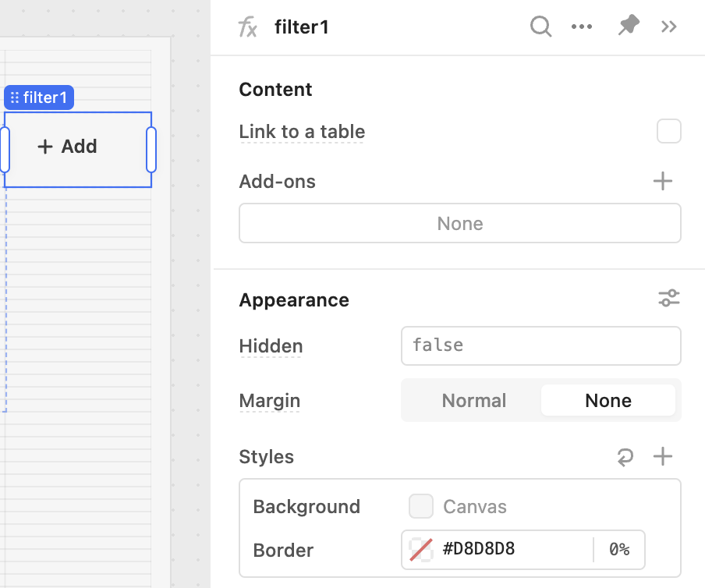Click the plus icon to add a style
This screenshot has width=705, height=588.
point(662,457)
